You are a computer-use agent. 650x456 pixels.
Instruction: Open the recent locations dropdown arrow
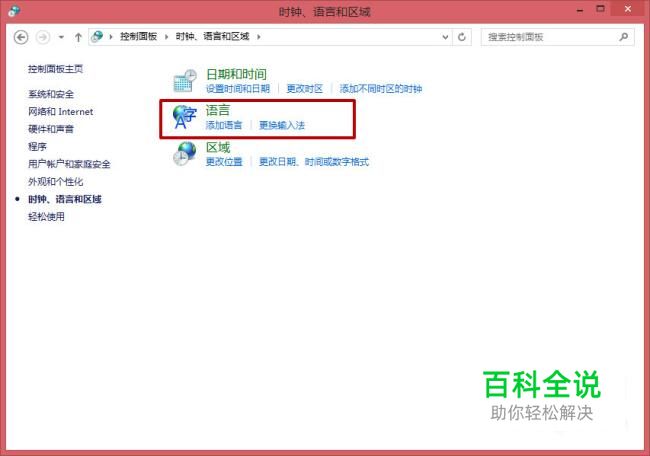(x=61, y=37)
